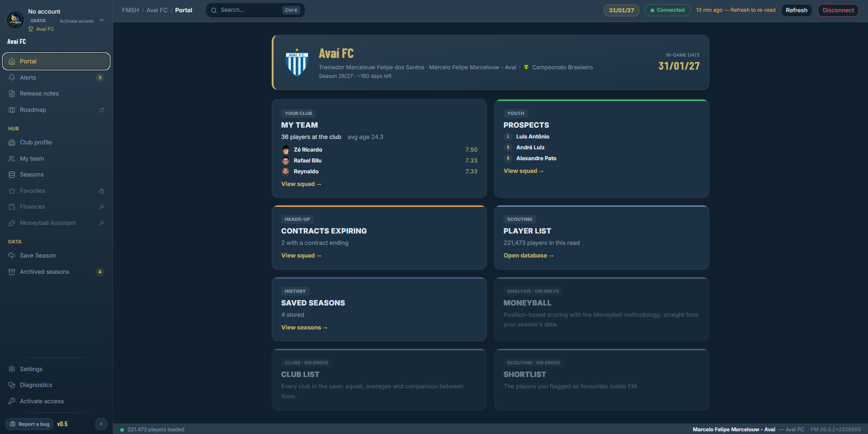Click the FMSH logo avatar
868x434 pixels.
15,19
